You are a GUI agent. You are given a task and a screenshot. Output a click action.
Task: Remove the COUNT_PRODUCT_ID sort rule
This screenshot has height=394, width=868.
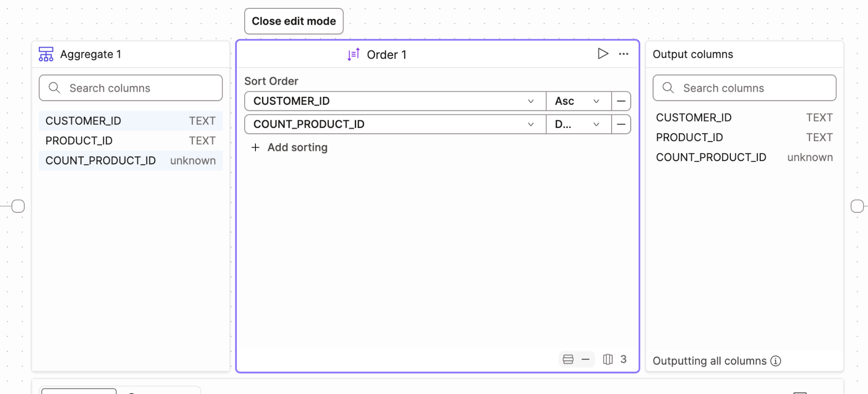(621, 124)
